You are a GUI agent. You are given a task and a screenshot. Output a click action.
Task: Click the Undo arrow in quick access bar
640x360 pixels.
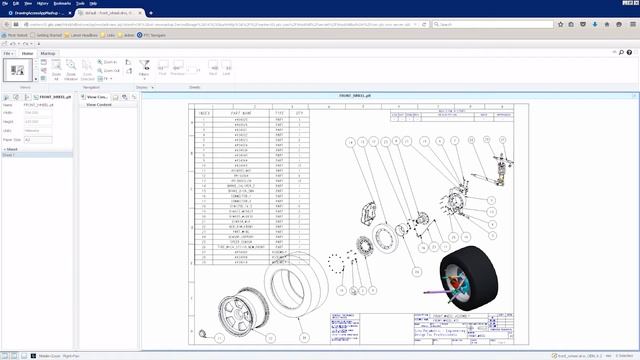[x=13, y=44]
